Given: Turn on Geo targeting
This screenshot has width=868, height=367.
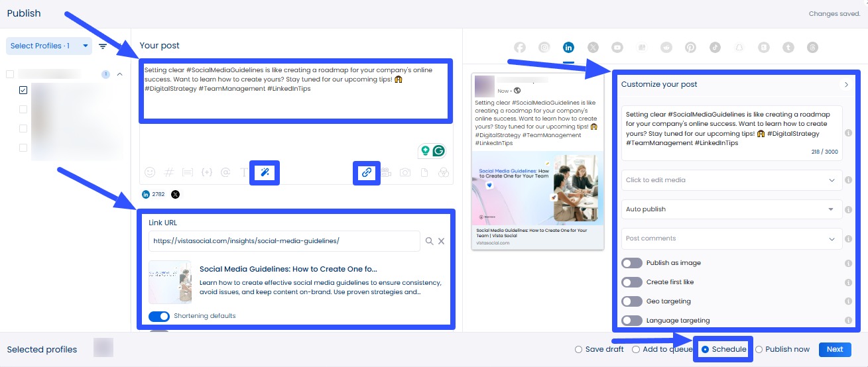Looking at the screenshot, I should coord(631,301).
